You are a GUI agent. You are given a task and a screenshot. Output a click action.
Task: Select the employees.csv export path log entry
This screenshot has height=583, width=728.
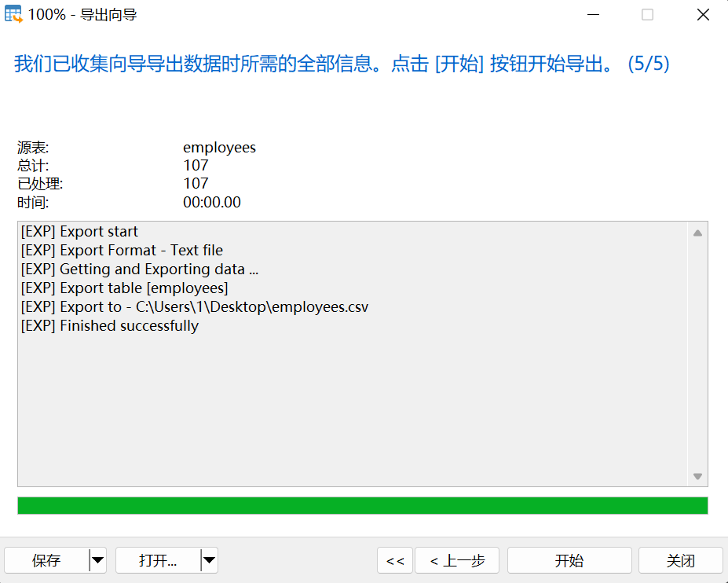coord(193,306)
